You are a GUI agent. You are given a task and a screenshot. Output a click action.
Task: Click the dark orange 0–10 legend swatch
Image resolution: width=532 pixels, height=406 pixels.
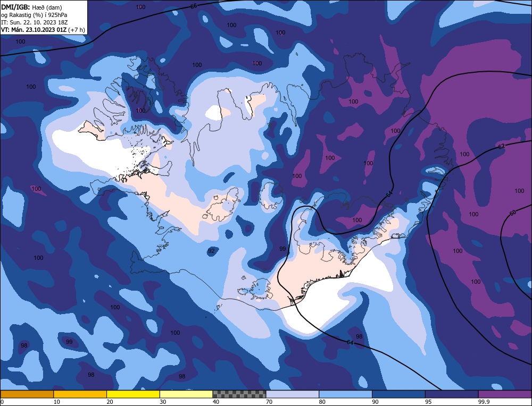(27, 394)
